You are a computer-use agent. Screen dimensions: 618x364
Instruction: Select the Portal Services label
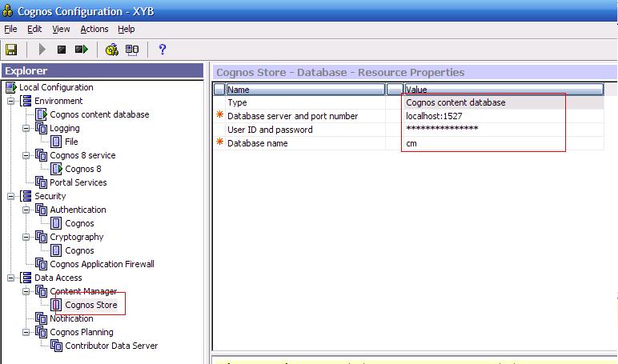tap(78, 182)
